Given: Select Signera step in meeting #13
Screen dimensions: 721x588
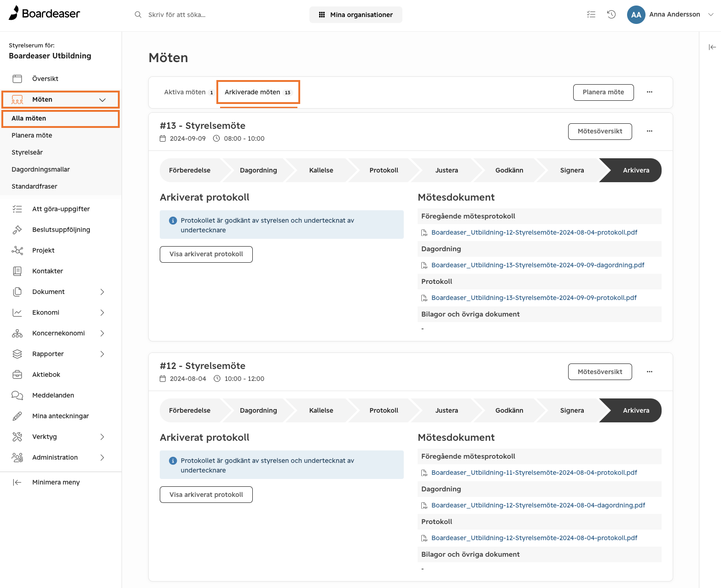Looking at the screenshot, I should coord(572,170).
